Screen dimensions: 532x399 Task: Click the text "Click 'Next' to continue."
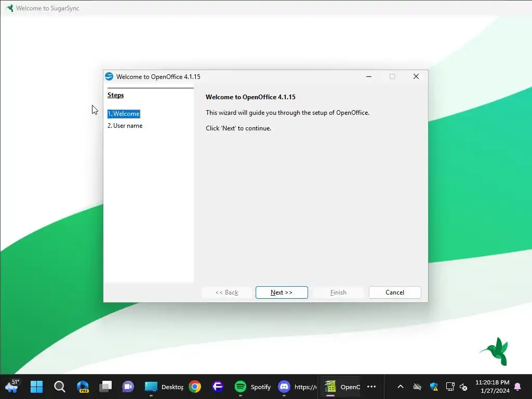pyautogui.click(x=238, y=128)
